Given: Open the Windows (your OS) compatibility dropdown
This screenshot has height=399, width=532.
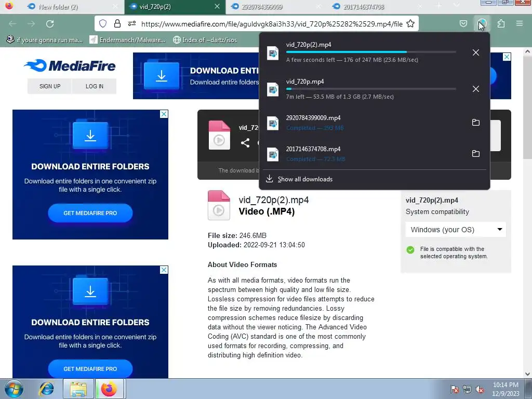Looking at the screenshot, I should 456,230.
